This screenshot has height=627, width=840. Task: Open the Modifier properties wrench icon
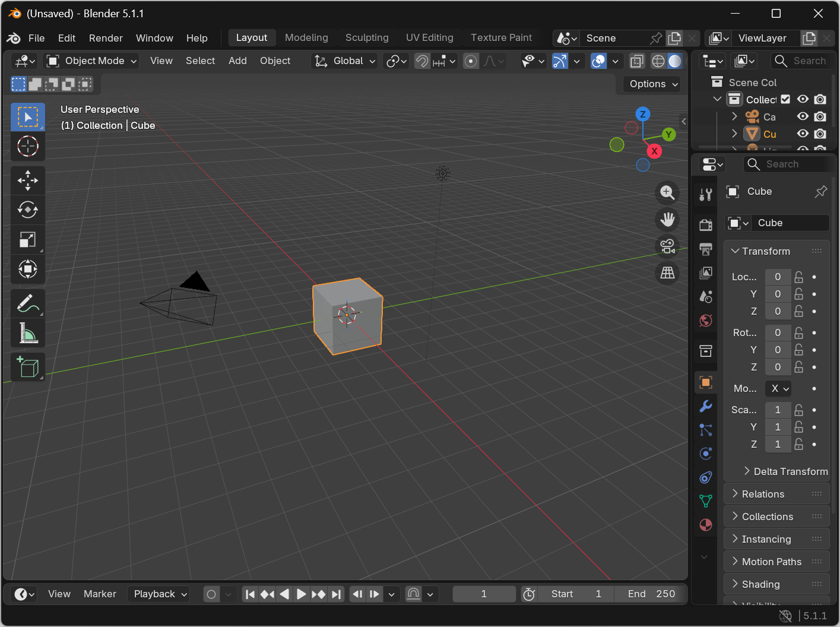pyautogui.click(x=705, y=406)
